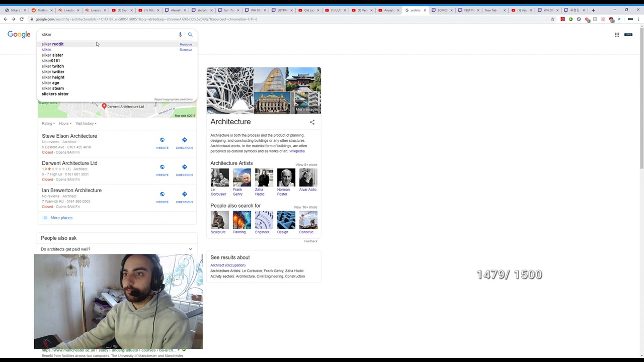The height and width of the screenshot is (362, 644).
Task: Click the red extension icon in Chrome toolbar
Action: 562,19
